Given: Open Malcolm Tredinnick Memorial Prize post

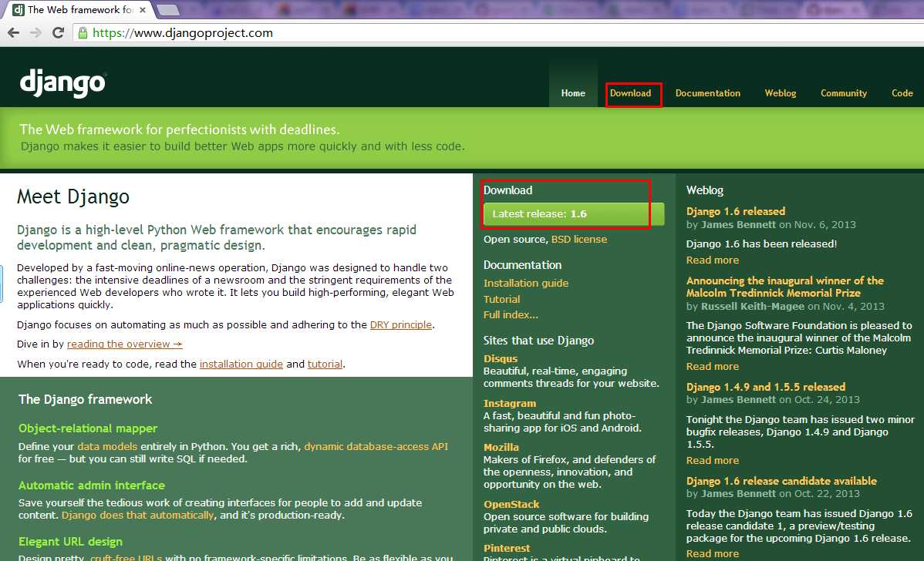Looking at the screenshot, I should click(x=784, y=287).
